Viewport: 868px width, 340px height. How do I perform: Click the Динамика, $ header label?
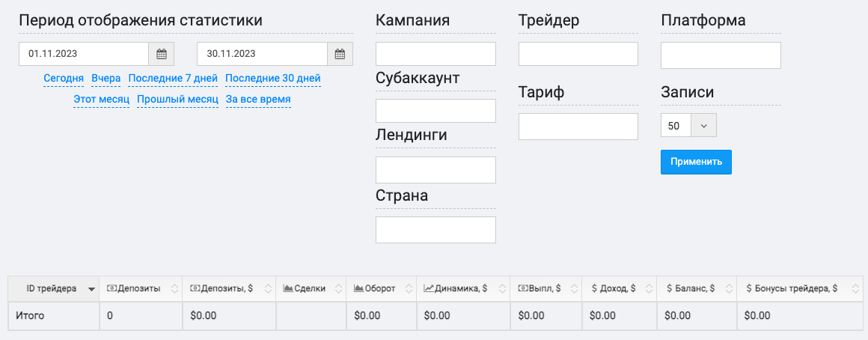click(461, 288)
